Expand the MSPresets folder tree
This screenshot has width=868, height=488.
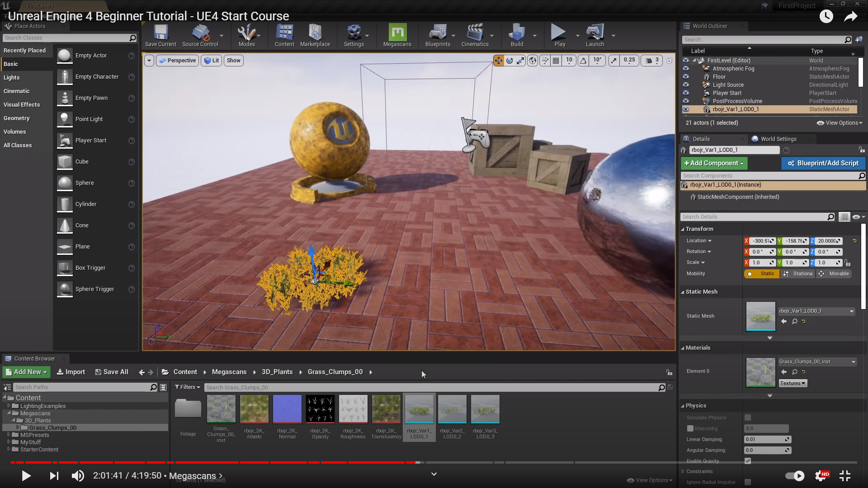9,435
